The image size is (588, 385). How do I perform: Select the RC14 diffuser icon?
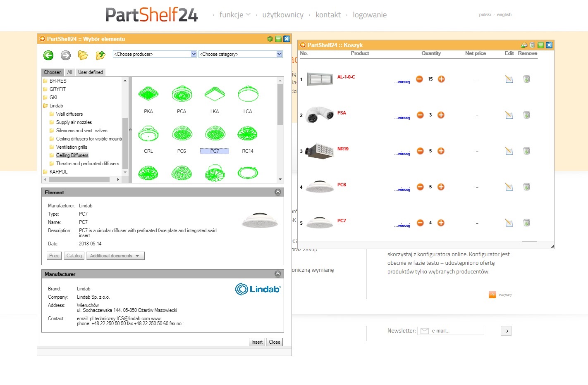247,134
